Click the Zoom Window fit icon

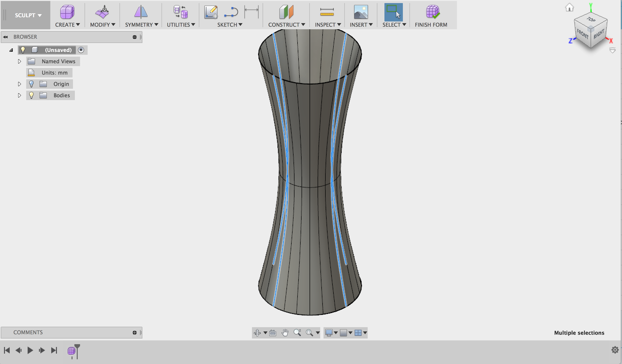click(x=309, y=333)
